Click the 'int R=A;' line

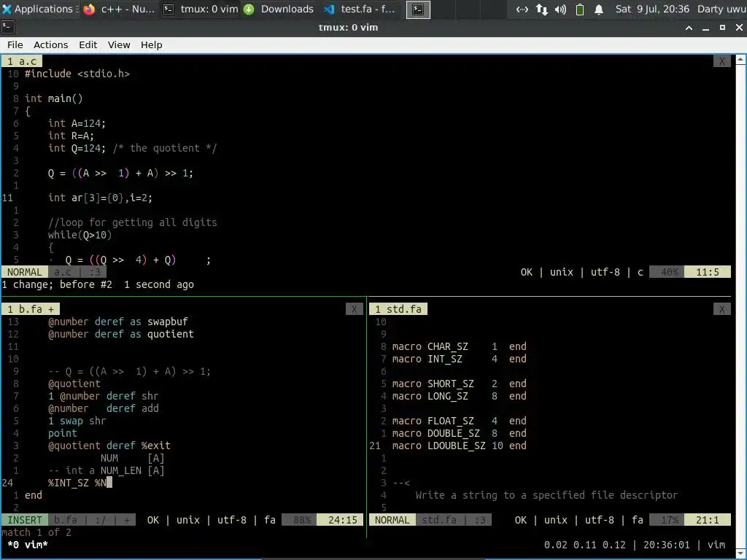click(71, 136)
